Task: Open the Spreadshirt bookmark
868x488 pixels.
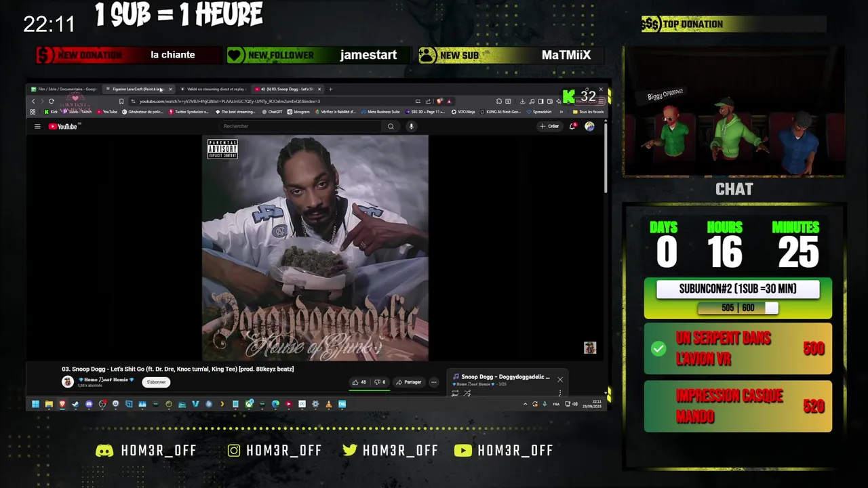Action: [x=539, y=112]
